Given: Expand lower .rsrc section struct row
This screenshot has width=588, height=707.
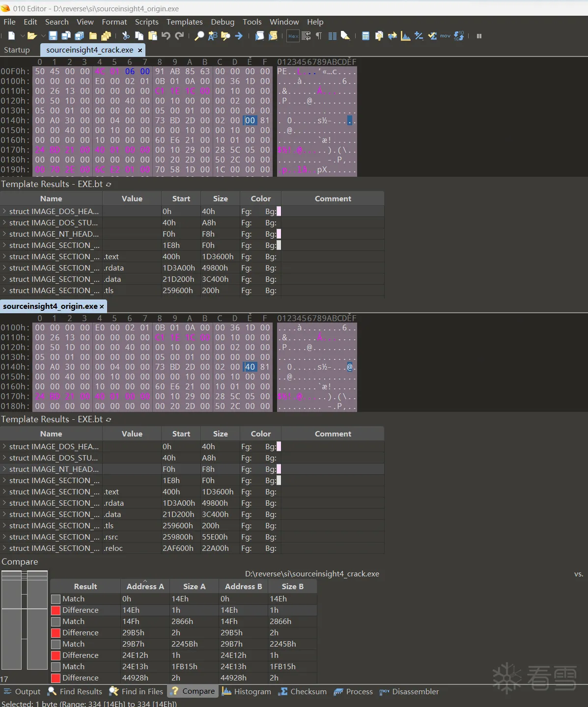Looking at the screenshot, I should tap(4, 537).
